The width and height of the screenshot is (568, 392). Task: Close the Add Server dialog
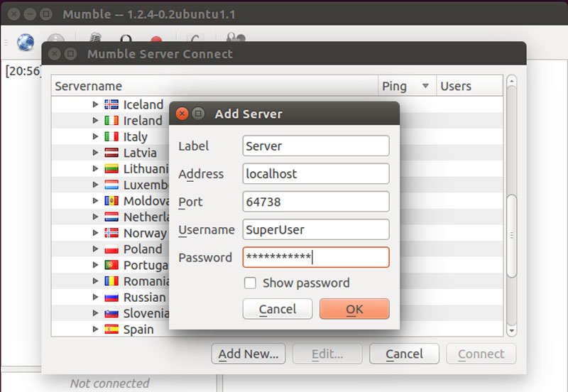(182, 114)
